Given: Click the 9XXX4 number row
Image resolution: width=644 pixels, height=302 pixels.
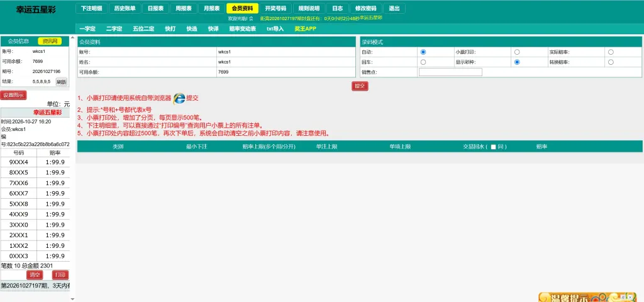Looking at the screenshot, I should [35, 162].
